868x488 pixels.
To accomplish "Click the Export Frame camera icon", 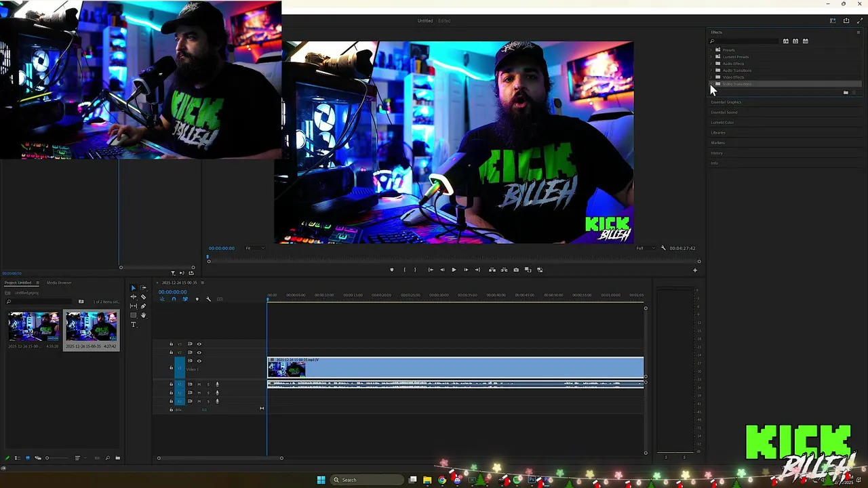I will [516, 270].
